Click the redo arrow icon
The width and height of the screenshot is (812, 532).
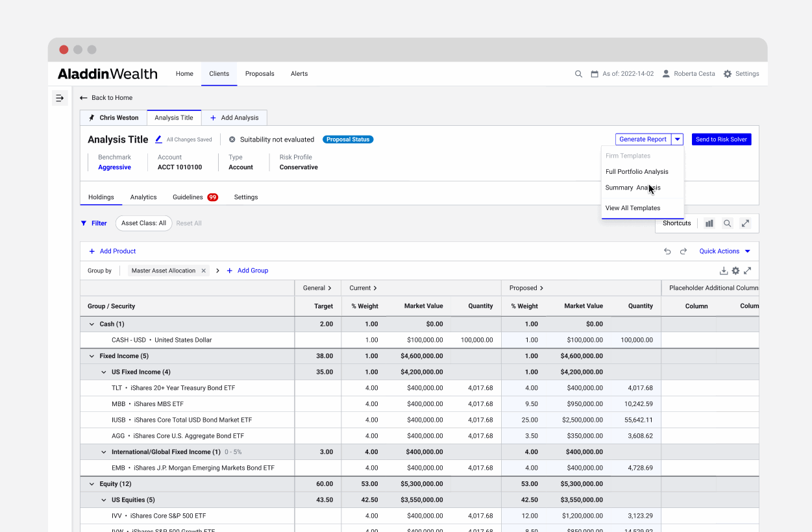click(x=683, y=251)
